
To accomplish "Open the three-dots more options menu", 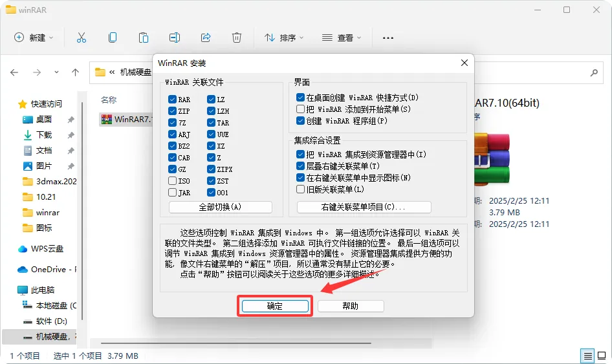I will click(x=388, y=38).
